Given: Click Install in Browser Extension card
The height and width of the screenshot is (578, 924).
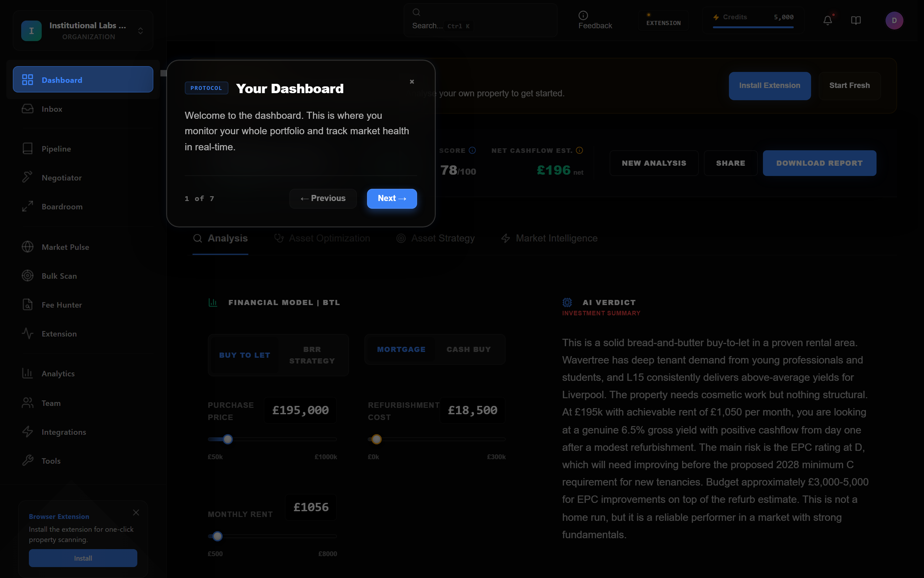Looking at the screenshot, I should click(83, 558).
